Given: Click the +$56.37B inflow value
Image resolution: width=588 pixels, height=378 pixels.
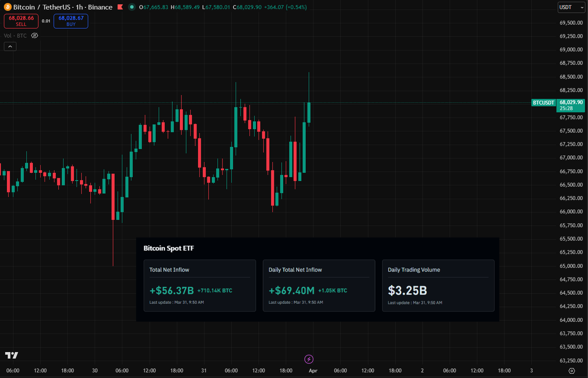Looking at the screenshot, I should tap(171, 290).
